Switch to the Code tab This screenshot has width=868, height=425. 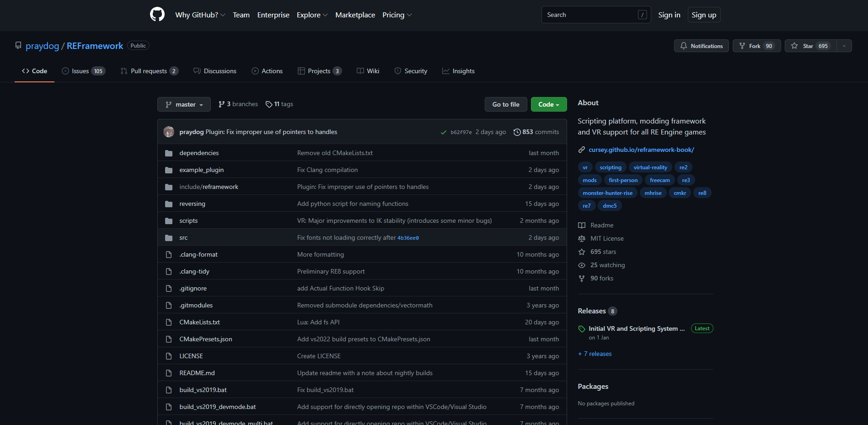[34, 71]
